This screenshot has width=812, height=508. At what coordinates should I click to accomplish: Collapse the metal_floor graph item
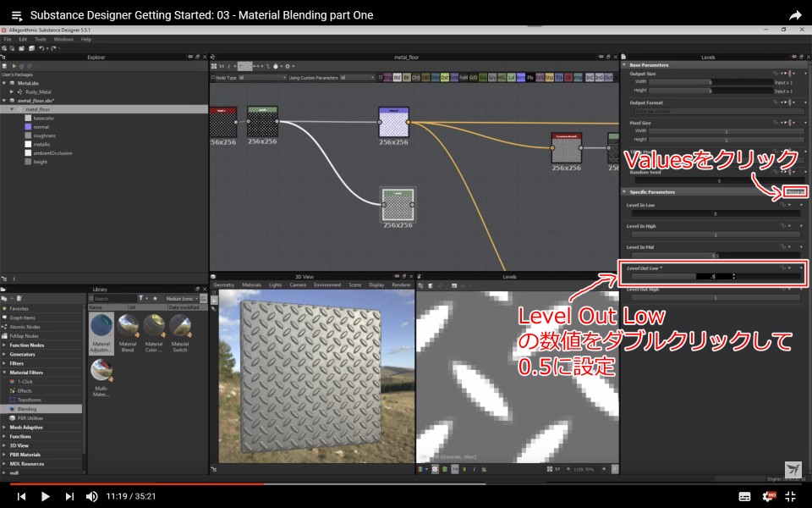tap(12, 109)
